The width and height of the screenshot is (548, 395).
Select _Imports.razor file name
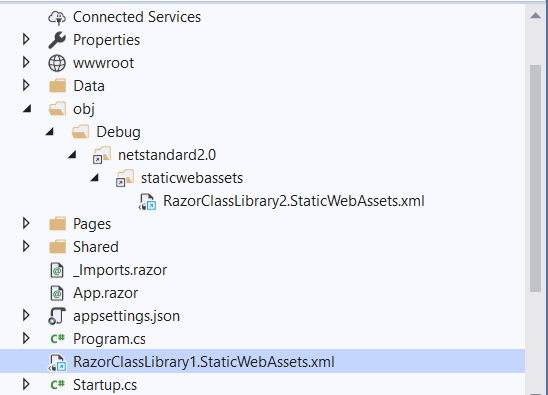click(x=120, y=270)
